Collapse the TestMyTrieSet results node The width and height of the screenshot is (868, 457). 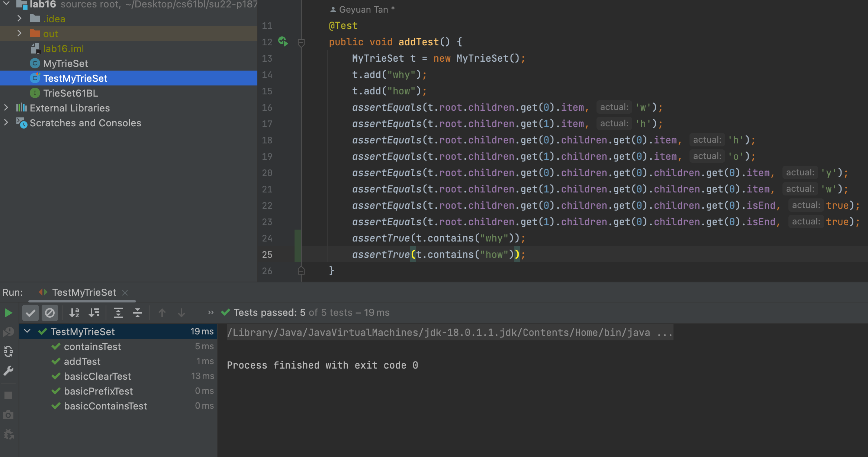(x=28, y=331)
